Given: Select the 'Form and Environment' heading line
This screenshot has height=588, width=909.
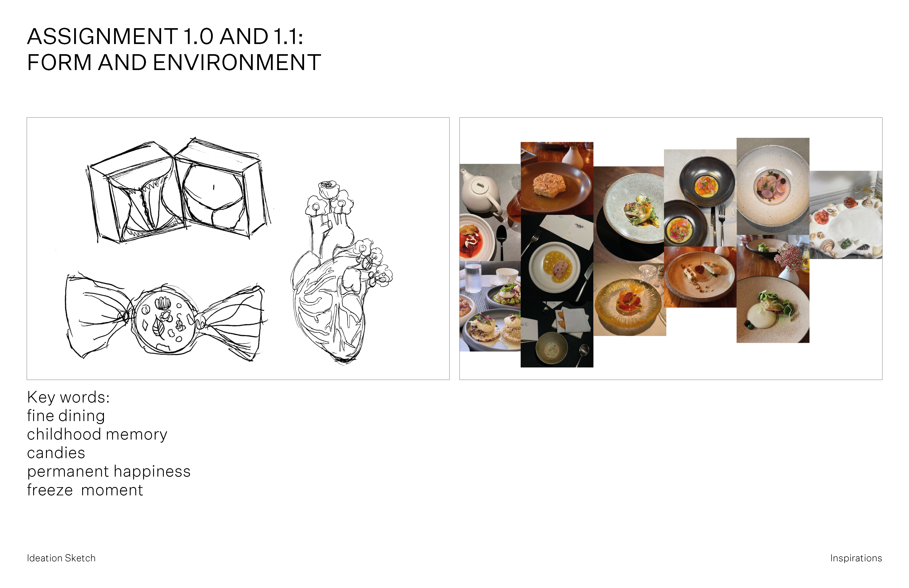Looking at the screenshot, I should [x=174, y=63].
